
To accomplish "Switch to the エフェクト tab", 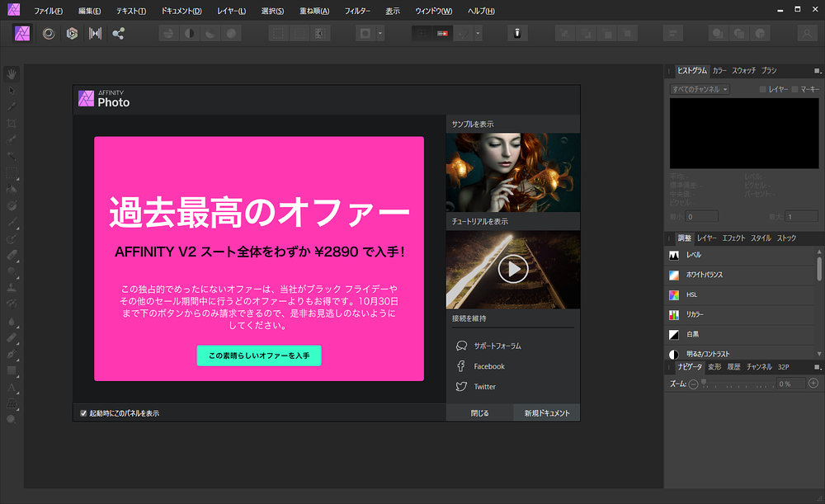I will (733, 238).
